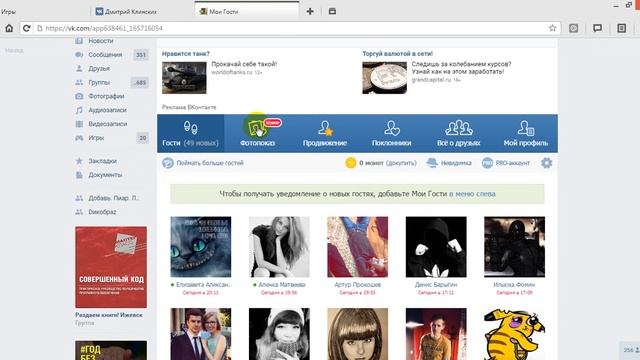Switch to the Поклонники section

point(391,133)
